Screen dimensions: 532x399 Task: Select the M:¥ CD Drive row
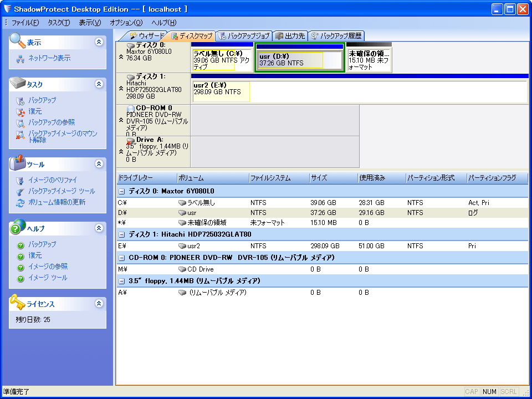323,269
